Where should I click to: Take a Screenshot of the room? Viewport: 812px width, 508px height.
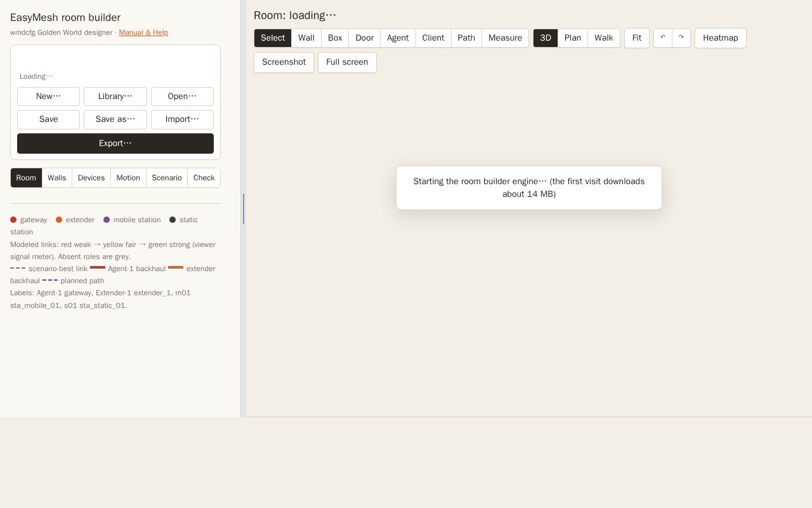point(284,62)
